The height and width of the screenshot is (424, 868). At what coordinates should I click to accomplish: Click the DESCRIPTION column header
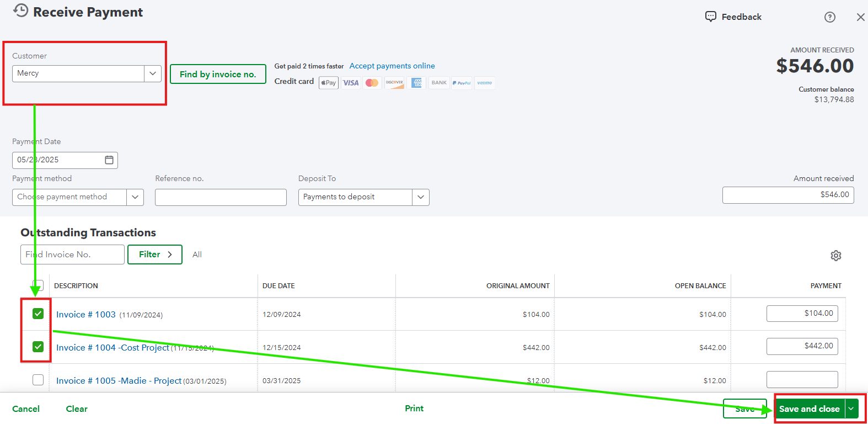76,286
